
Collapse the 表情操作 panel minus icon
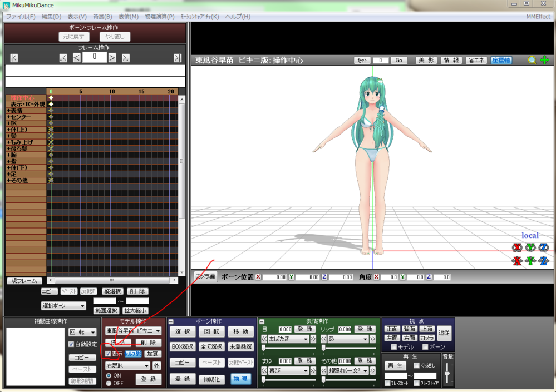click(x=262, y=321)
